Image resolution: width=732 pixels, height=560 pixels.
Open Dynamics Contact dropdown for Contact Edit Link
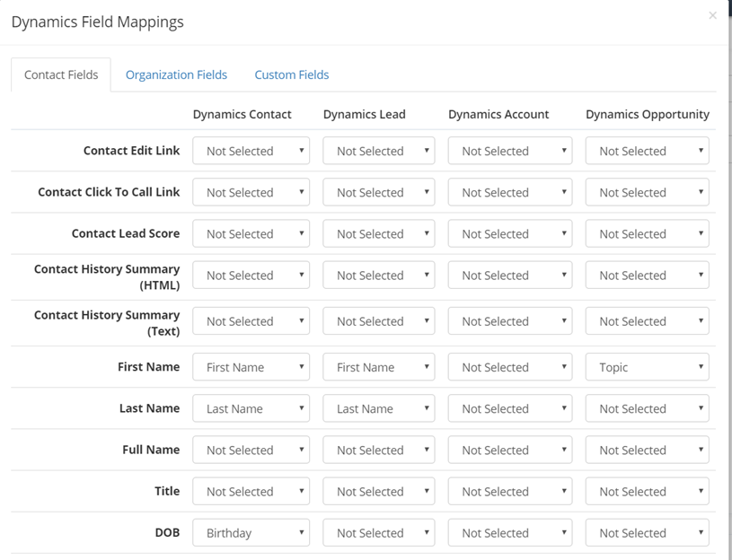coord(251,151)
